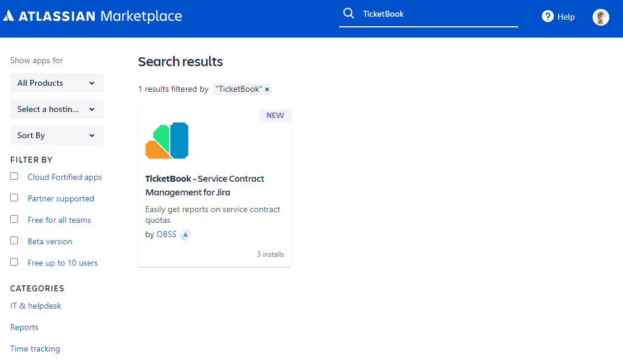Enable the Cloud Fortified apps checkbox

click(x=14, y=176)
